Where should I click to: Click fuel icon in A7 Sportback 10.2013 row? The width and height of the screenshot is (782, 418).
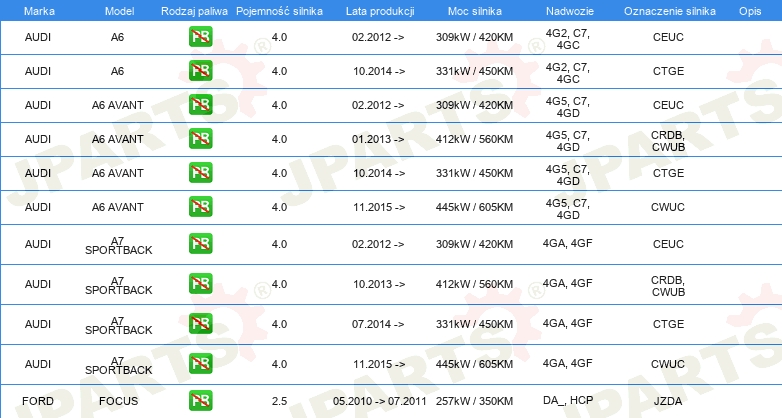pyautogui.click(x=201, y=284)
